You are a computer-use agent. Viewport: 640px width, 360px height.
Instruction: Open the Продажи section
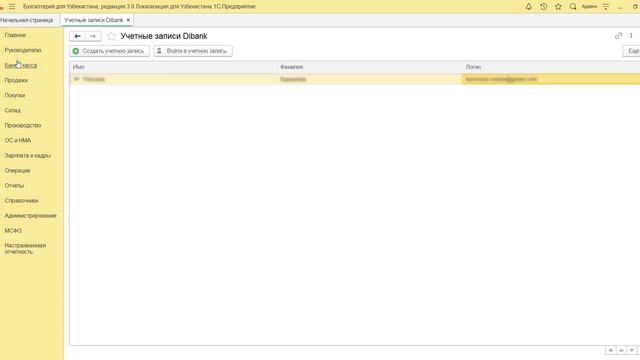click(16, 80)
